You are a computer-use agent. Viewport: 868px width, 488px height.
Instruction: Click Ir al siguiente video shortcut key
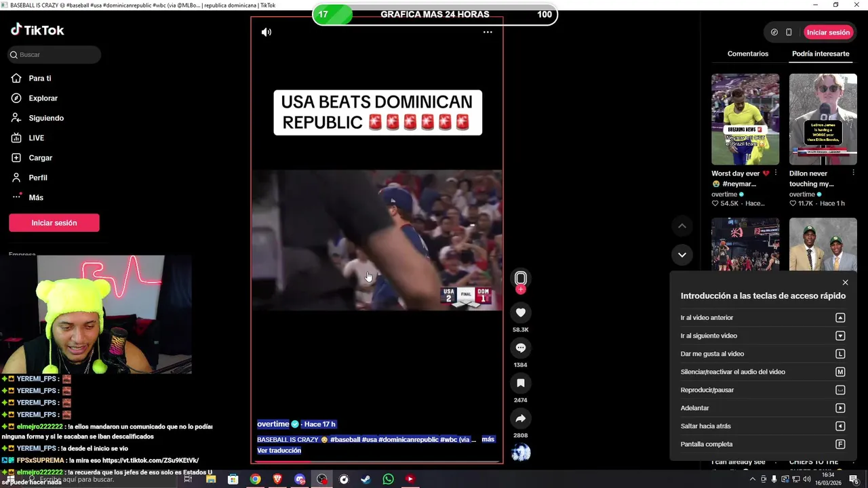click(x=840, y=335)
